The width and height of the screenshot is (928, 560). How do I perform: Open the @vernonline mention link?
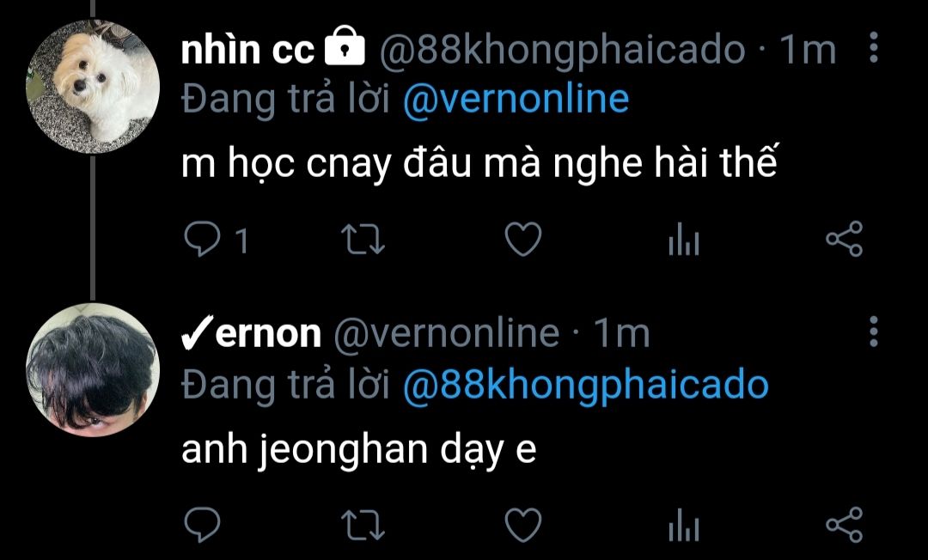point(516,99)
